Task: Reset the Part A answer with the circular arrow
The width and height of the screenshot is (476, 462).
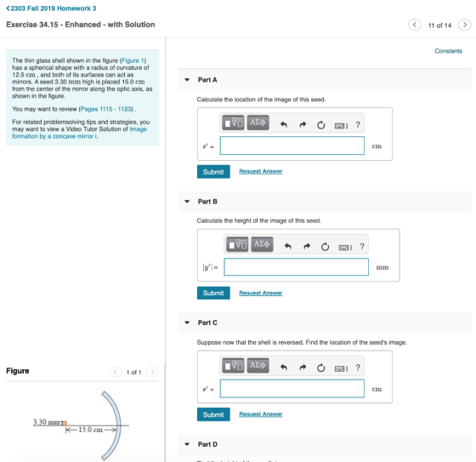Action: tap(321, 124)
